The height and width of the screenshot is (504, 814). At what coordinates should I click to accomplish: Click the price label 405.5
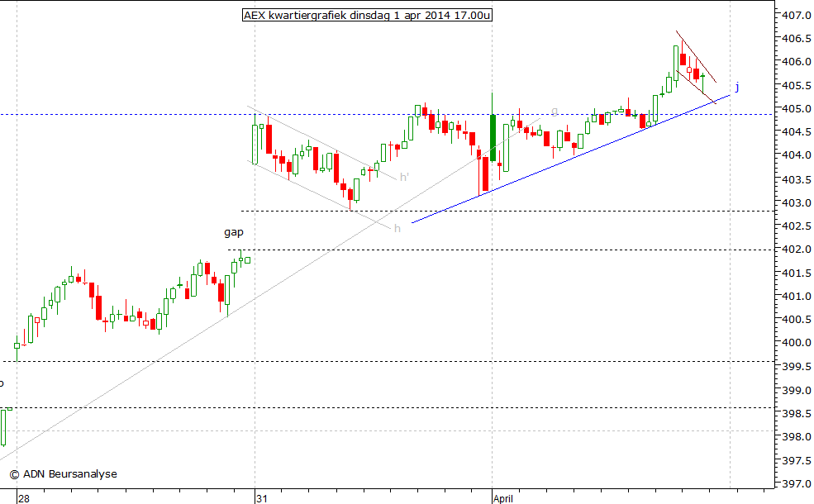pyautogui.click(x=797, y=86)
